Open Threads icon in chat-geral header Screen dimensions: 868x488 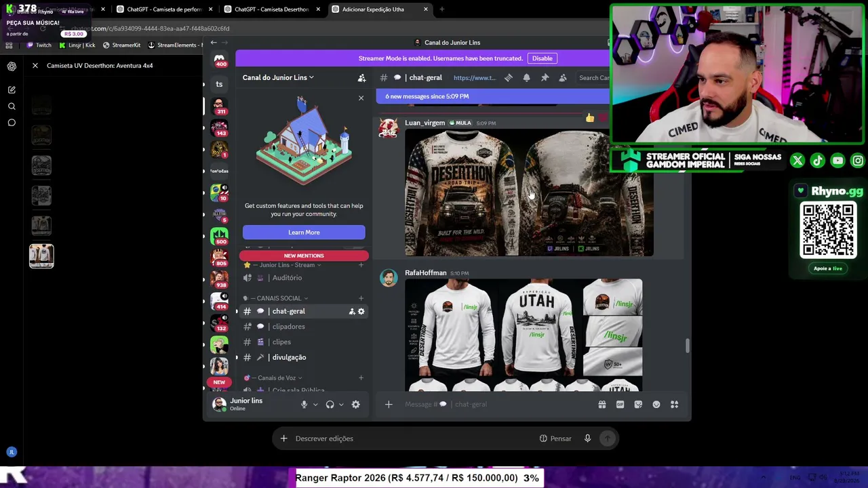coord(509,78)
